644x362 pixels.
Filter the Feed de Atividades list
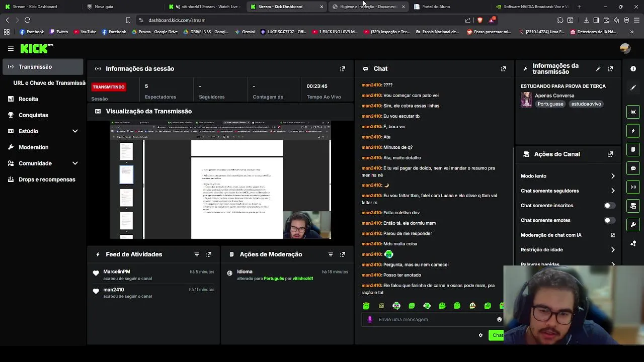(197, 254)
